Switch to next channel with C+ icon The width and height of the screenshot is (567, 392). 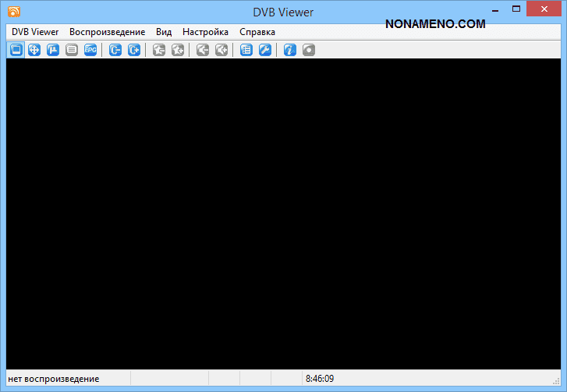click(134, 50)
